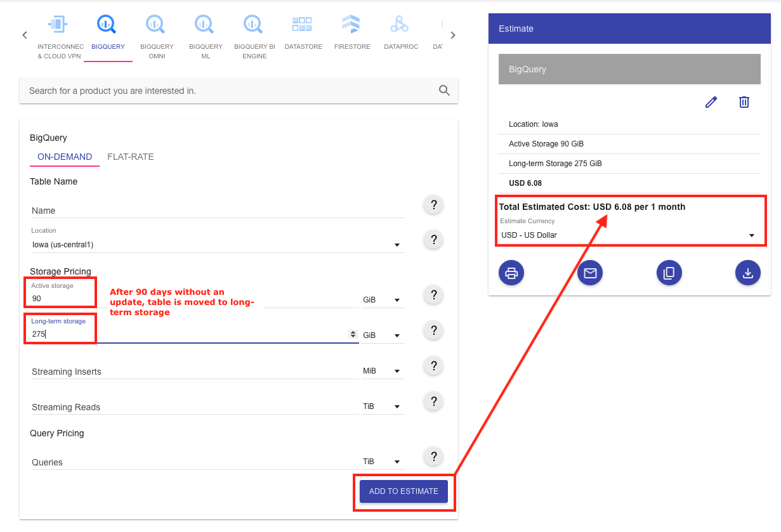Click the ADD TO ESTIMATE button
781x532 pixels.
(404, 491)
